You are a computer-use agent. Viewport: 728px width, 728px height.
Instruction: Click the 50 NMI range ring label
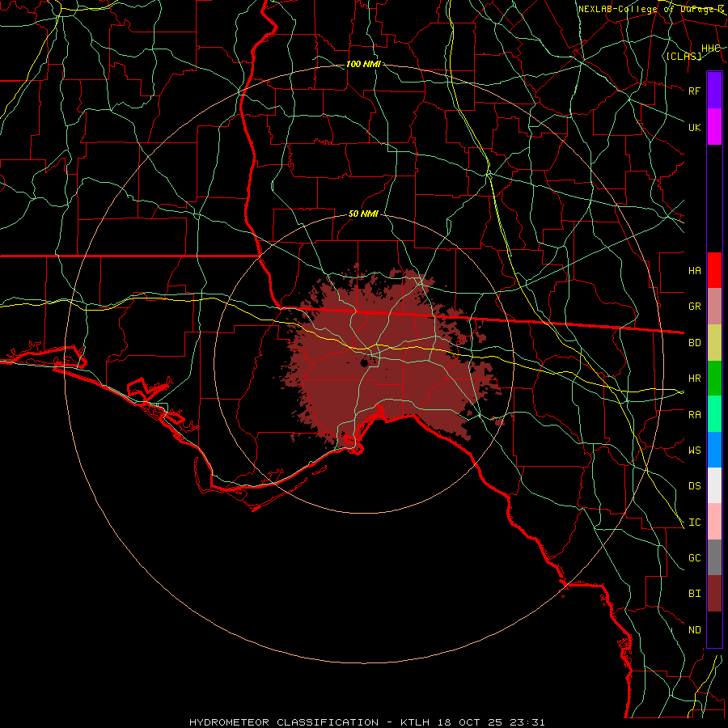point(363,214)
